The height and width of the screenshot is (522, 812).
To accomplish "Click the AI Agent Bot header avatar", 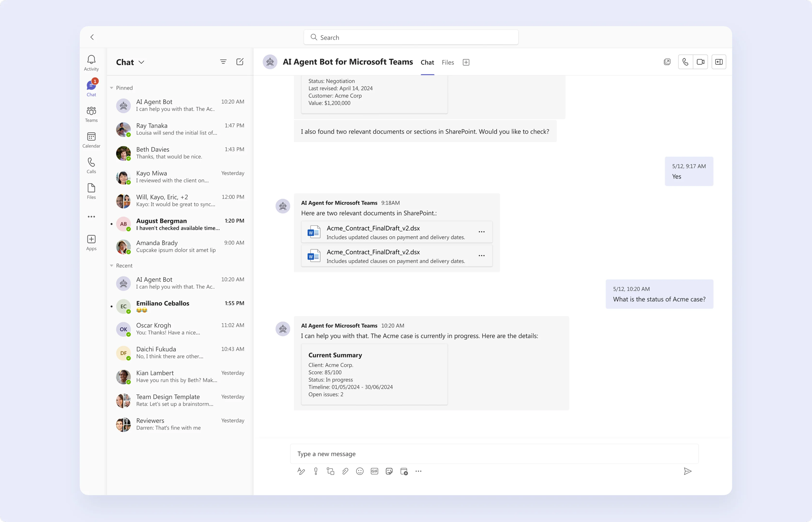I will (270, 62).
